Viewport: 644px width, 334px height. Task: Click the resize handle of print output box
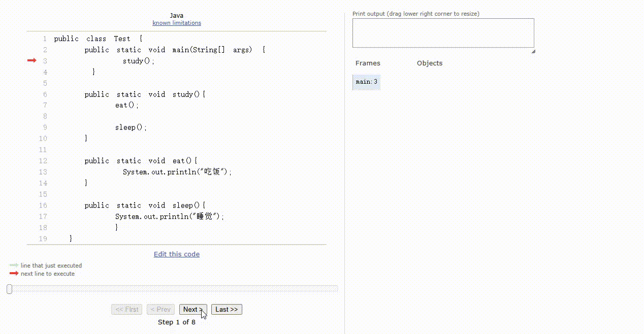point(533,51)
